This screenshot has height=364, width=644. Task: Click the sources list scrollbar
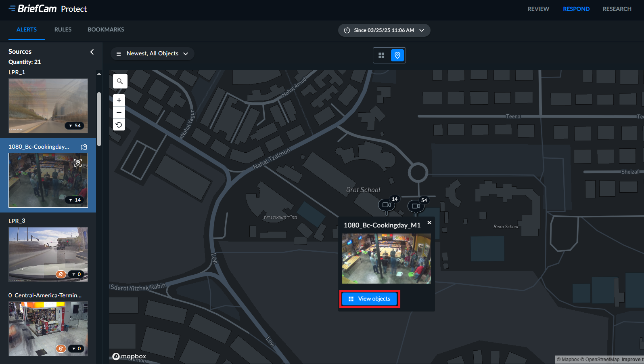99,119
